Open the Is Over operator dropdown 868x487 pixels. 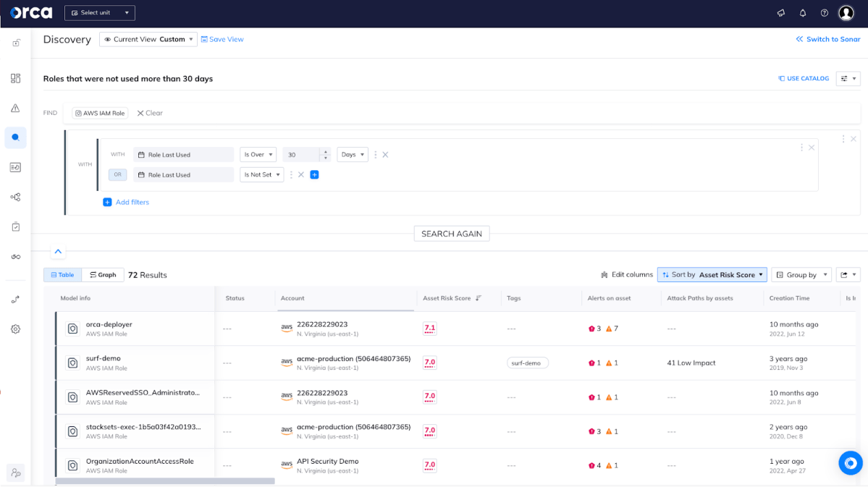(258, 155)
